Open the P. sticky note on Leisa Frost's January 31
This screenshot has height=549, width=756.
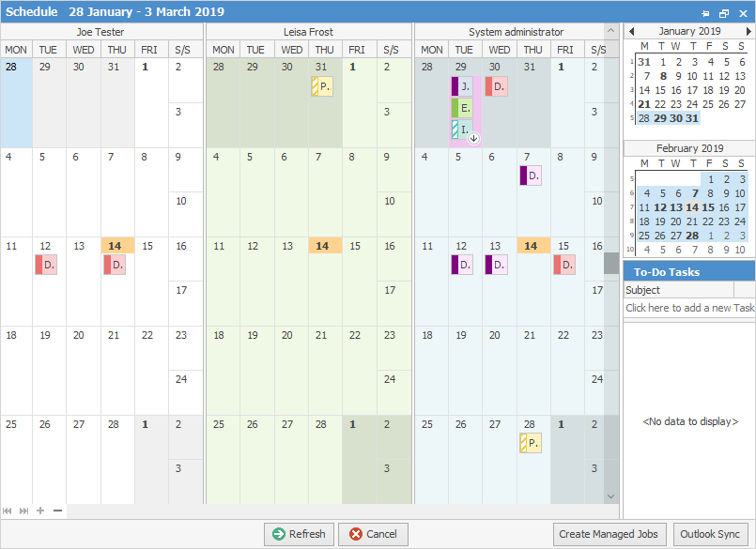point(322,85)
